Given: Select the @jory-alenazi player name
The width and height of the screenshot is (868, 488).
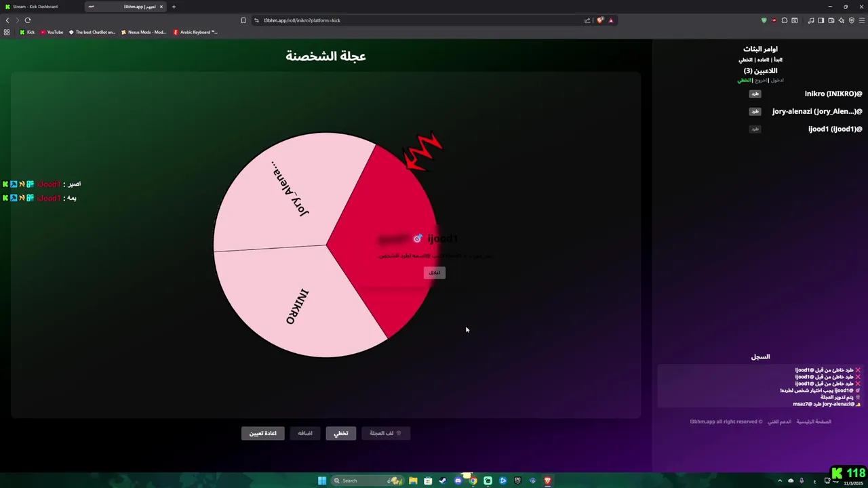Looking at the screenshot, I should [817, 111].
